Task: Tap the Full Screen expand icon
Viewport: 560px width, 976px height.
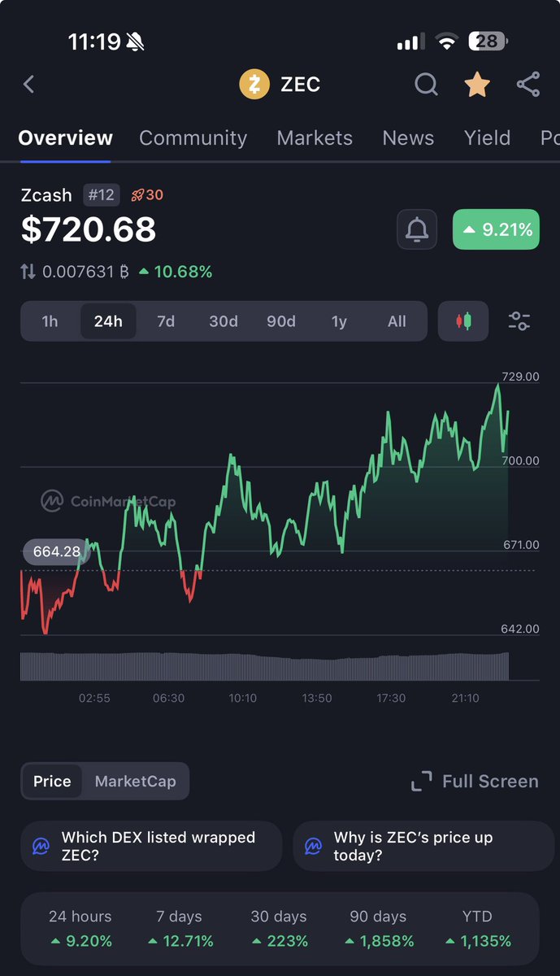Action: point(421,782)
